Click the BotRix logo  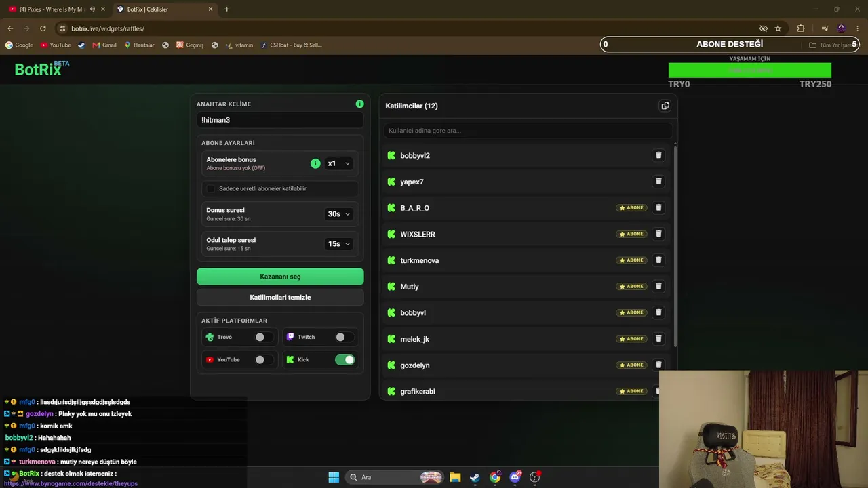point(41,68)
